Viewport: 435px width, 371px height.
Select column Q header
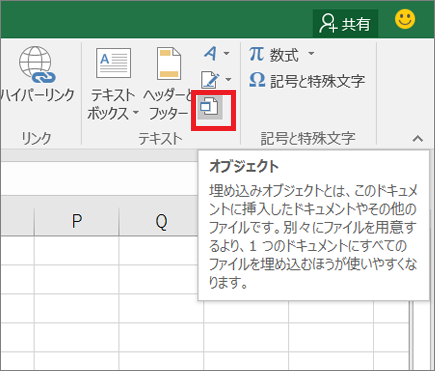click(161, 221)
